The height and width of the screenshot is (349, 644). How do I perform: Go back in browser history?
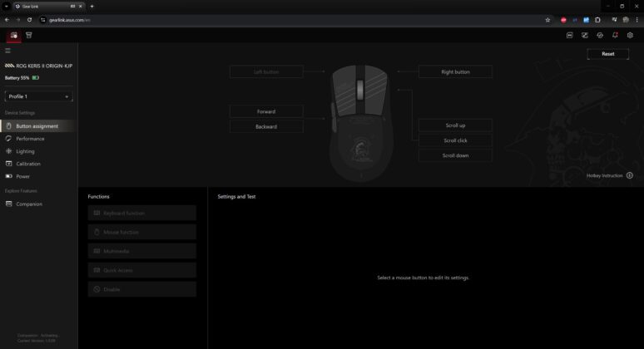pyautogui.click(x=7, y=20)
